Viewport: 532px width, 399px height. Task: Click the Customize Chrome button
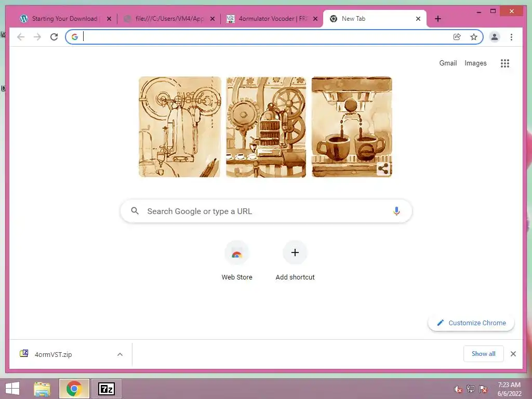pyautogui.click(x=471, y=323)
